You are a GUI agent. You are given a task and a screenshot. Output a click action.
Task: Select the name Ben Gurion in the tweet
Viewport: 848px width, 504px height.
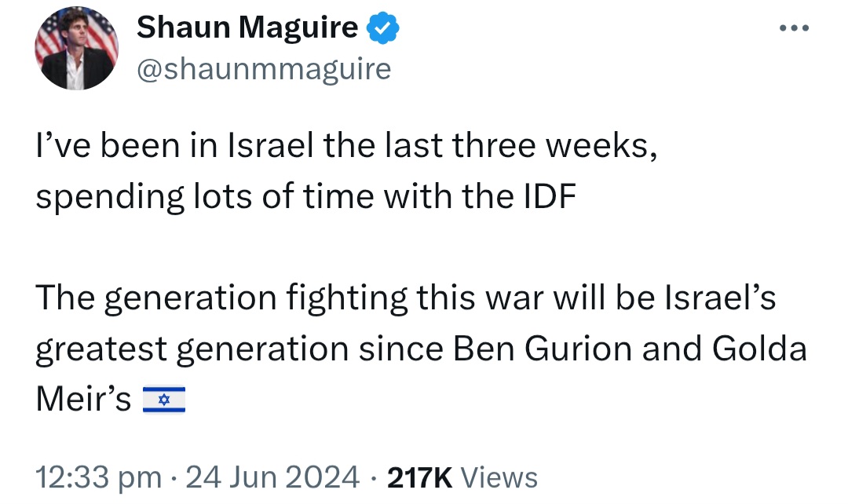tap(543, 349)
